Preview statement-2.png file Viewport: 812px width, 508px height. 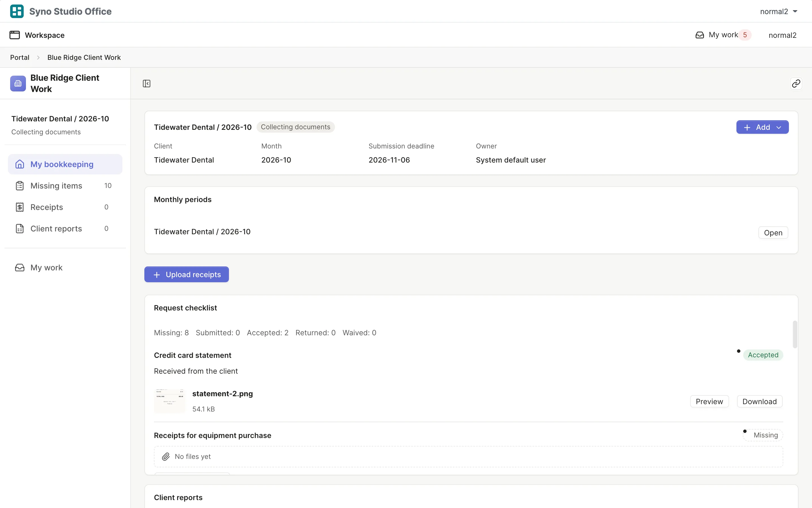pyautogui.click(x=709, y=402)
